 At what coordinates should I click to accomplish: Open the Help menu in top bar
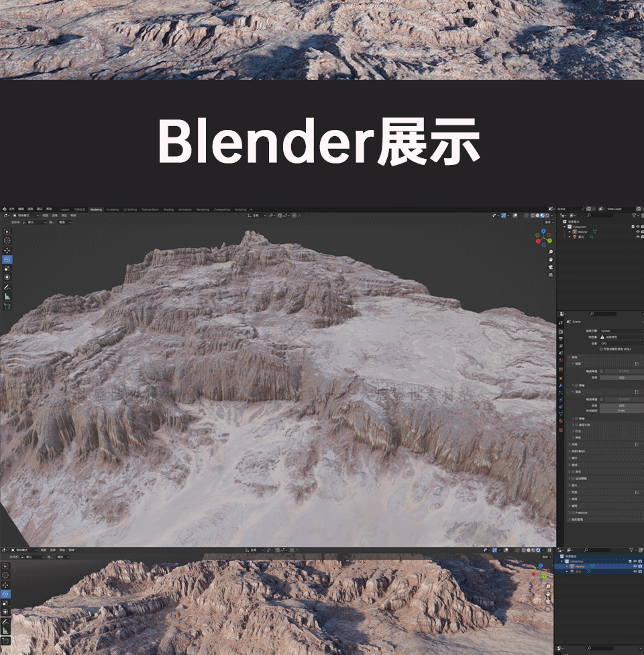click(49, 209)
